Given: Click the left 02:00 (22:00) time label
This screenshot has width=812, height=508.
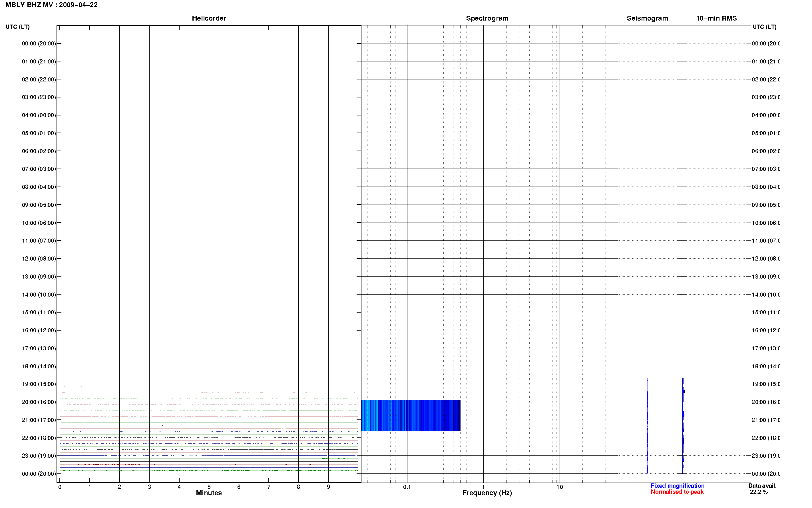Looking at the screenshot, I should tap(39, 79).
